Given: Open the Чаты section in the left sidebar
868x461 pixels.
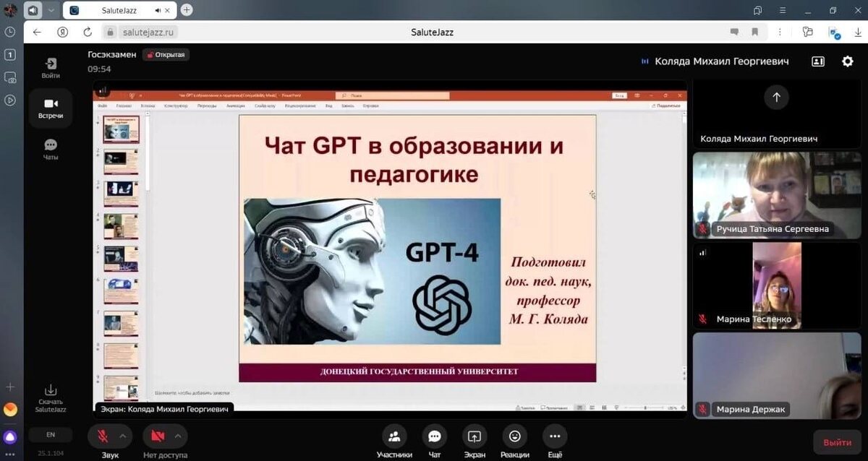Looking at the screenshot, I should click(x=51, y=150).
